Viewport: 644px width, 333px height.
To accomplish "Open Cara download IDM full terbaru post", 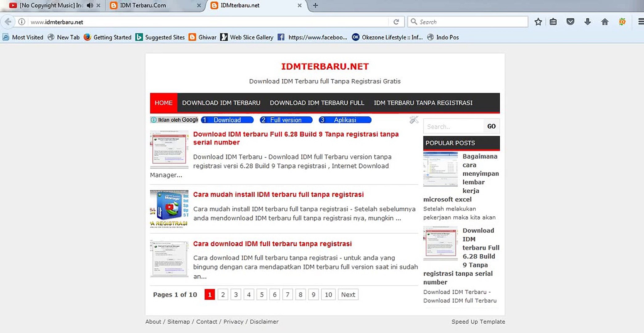I will (x=272, y=244).
